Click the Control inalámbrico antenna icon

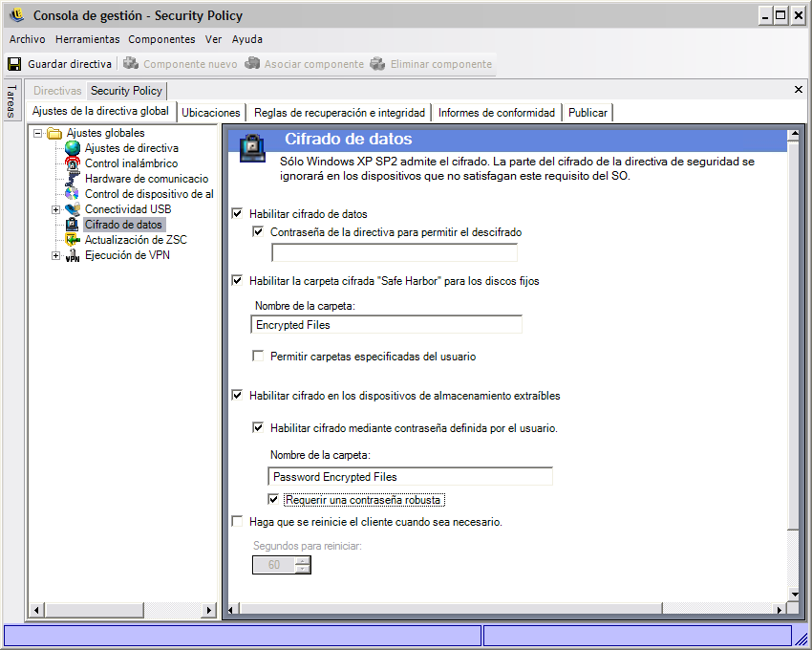[73, 163]
